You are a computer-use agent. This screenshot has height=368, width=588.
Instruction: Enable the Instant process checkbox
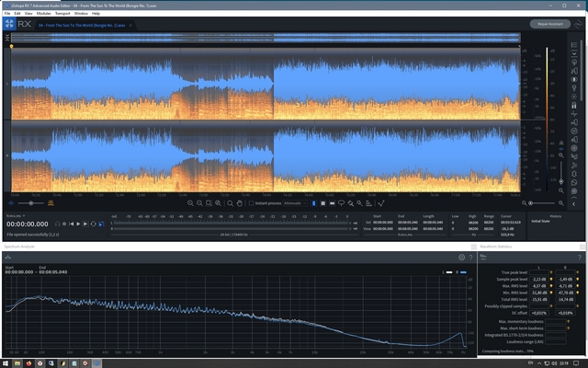coord(251,202)
